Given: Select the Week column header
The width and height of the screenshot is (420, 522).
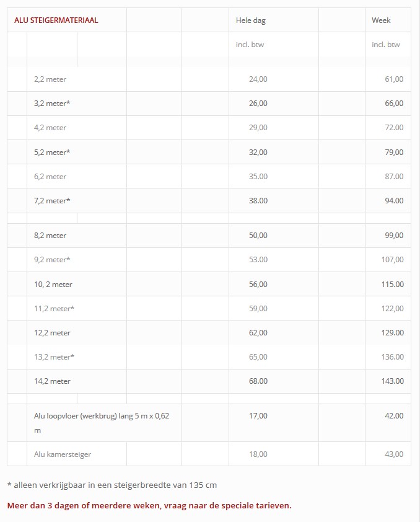Looking at the screenshot, I should [381, 20].
